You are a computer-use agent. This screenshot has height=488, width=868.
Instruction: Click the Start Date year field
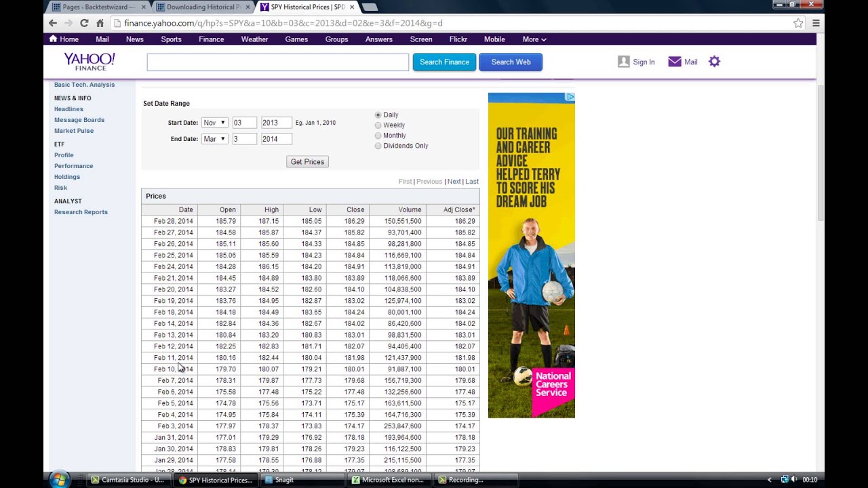coord(277,123)
